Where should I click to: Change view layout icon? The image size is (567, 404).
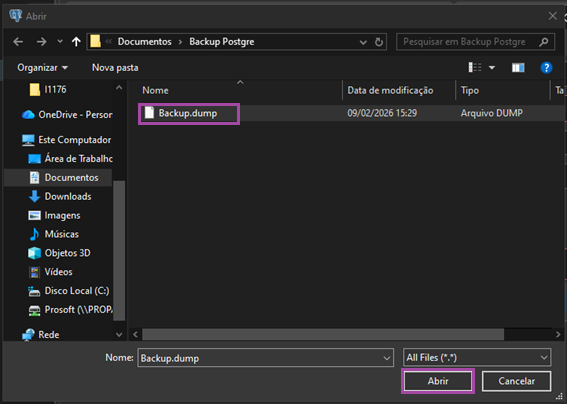click(475, 67)
